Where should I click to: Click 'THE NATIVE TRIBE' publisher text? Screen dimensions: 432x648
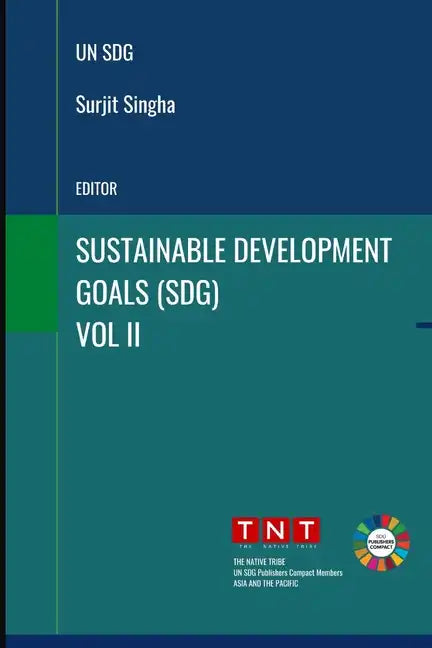coord(259,562)
